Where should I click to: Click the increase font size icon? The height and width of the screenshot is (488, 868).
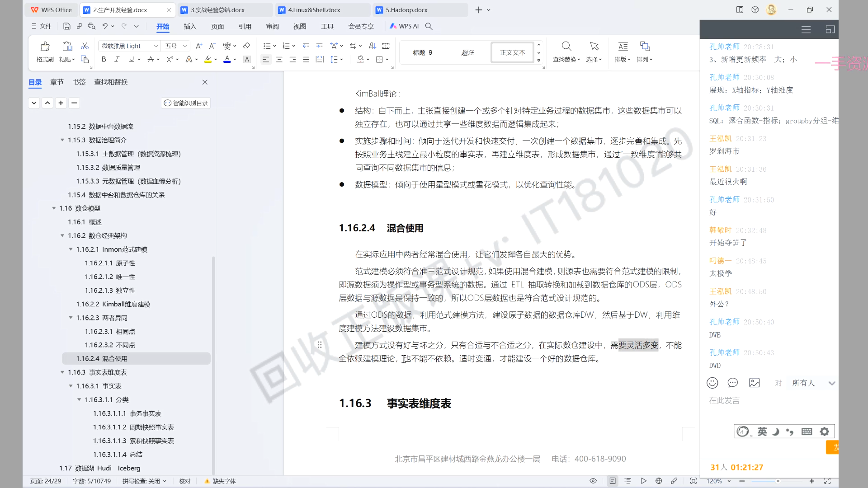[199, 46]
